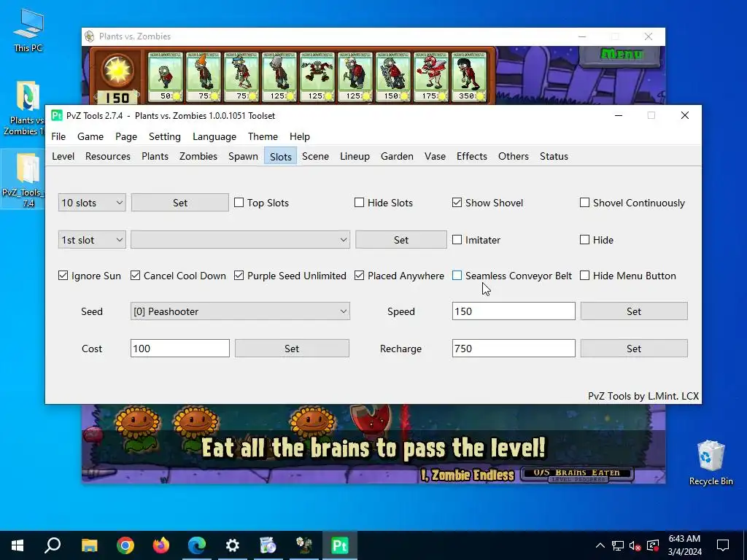Screen dimensions: 747x560
Task: Pick the Bungee zombie seed packet
Action: pos(317,77)
